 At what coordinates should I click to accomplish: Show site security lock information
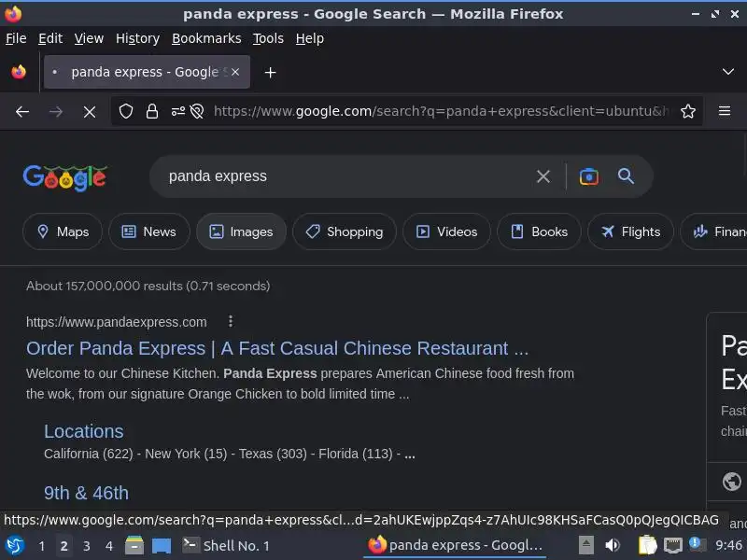click(152, 111)
